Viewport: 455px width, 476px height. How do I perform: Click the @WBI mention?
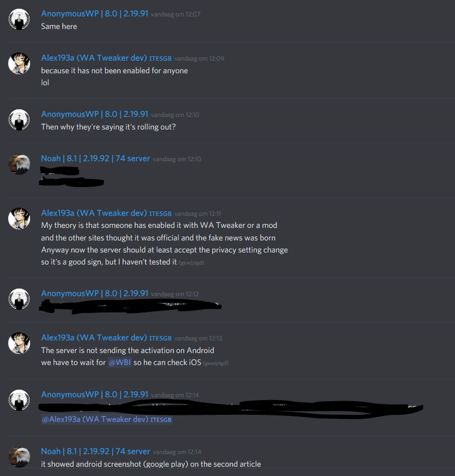coord(120,363)
